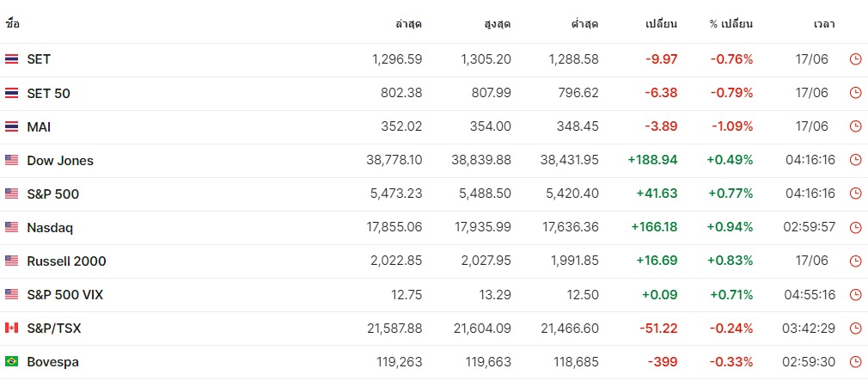
Task: Open the SET 50 index page
Action: click(x=48, y=93)
